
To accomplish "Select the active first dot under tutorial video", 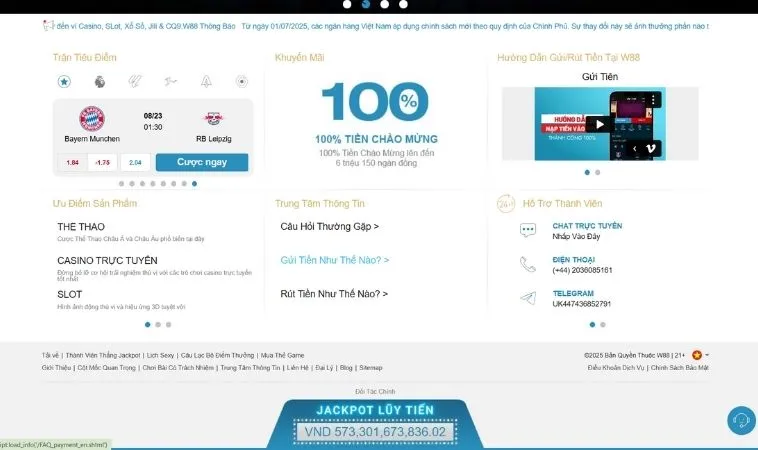I will [587, 172].
